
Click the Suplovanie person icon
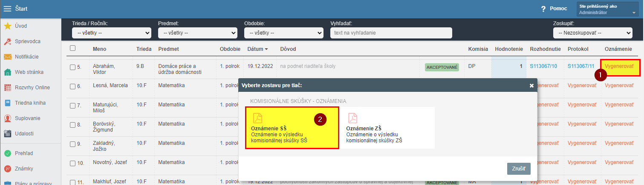pyautogui.click(x=8, y=118)
